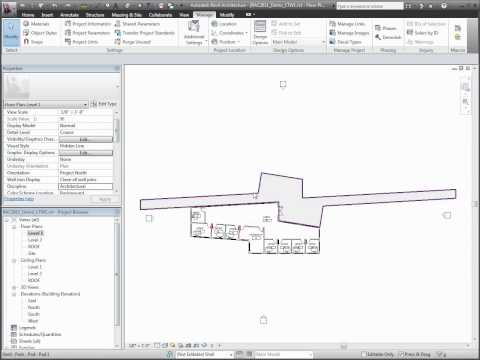The image size is (480, 360).
Task: Open Snaps settings
Action: [x=33, y=42]
